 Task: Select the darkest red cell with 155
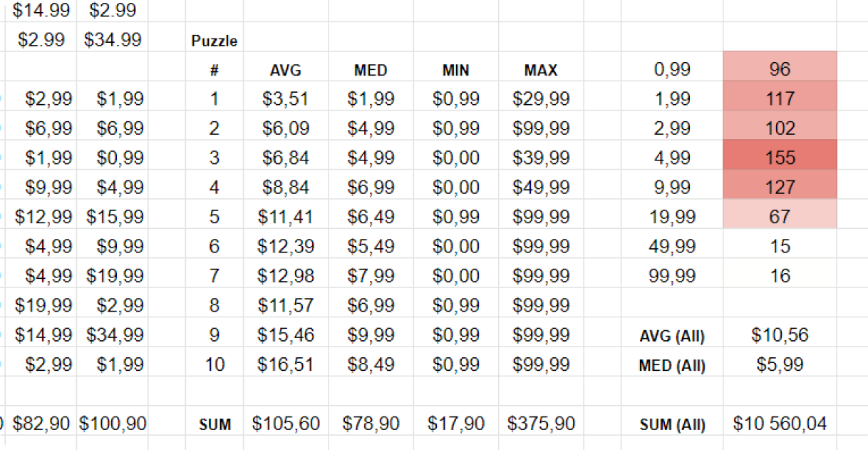(x=780, y=158)
